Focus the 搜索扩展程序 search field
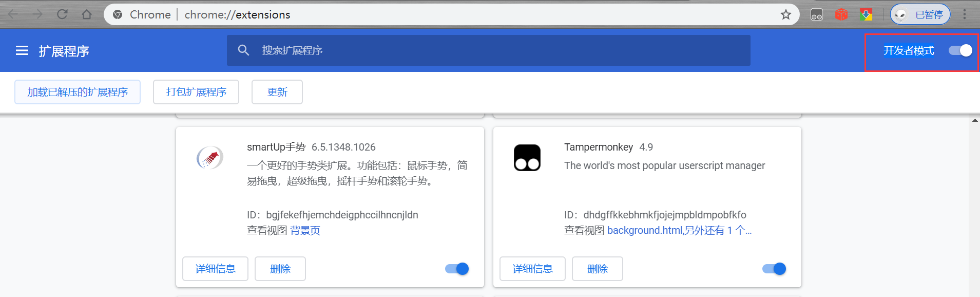Viewport: 980px width, 297px height. 489,50
